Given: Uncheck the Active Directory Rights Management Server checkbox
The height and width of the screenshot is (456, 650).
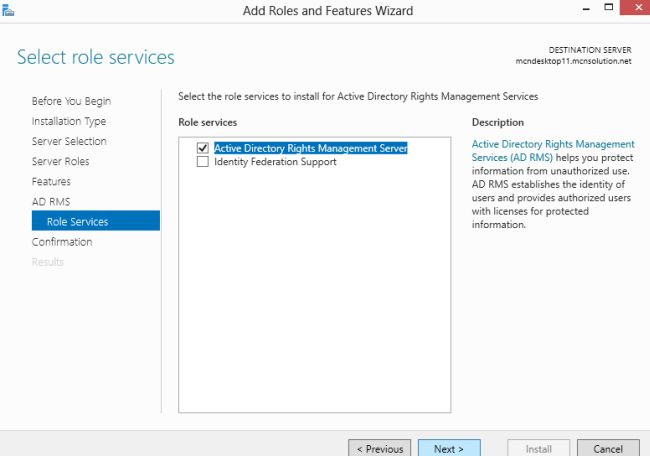Looking at the screenshot, I should (x=204, y=149).
